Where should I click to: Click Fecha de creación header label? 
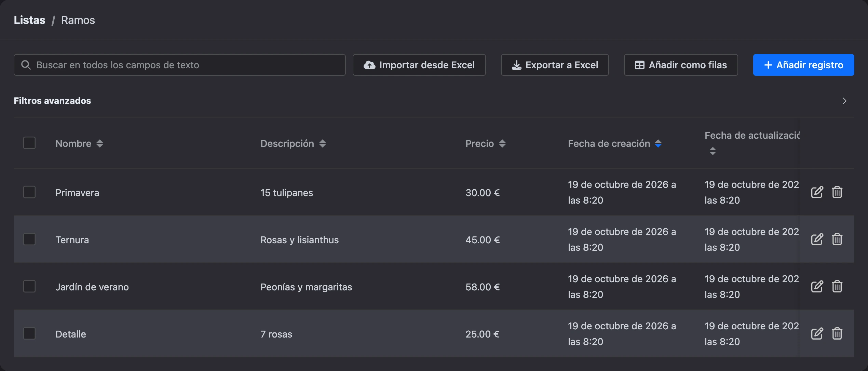click(609, 143)
